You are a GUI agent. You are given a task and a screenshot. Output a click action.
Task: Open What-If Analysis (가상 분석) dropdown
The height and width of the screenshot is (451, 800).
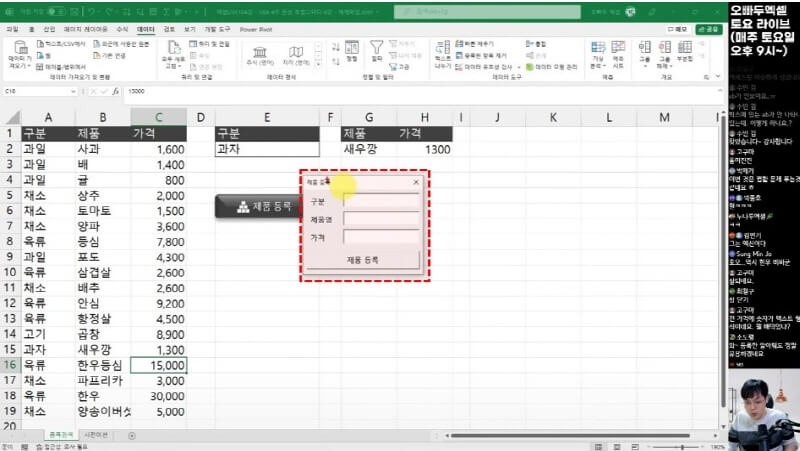coord(598,55)
